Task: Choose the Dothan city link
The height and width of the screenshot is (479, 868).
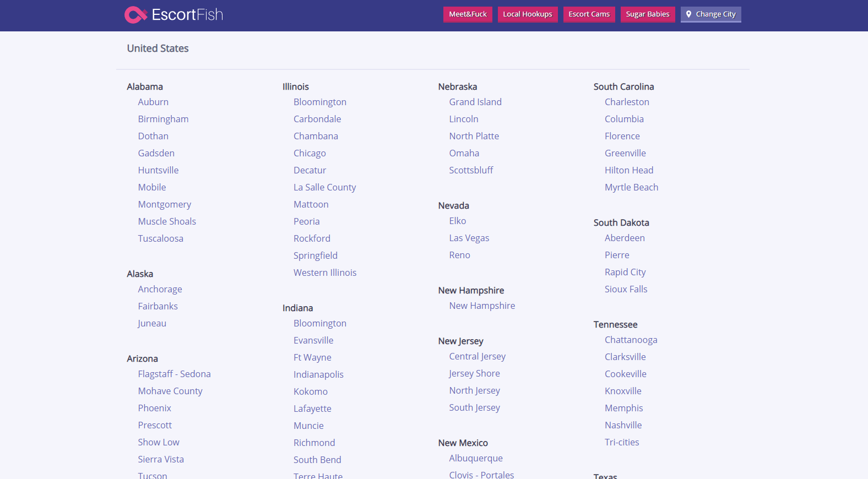Action: tap(153, 136)
